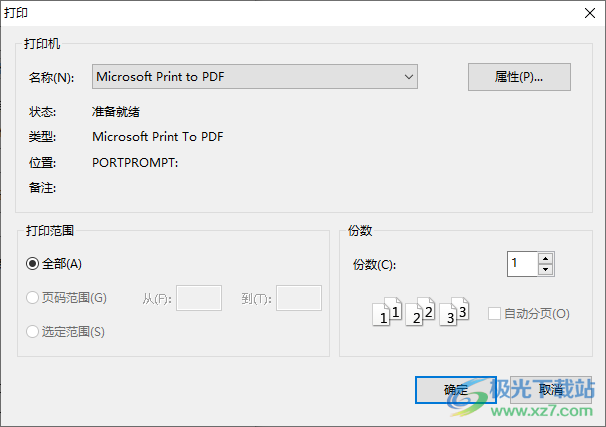Click the 份数(C): label
This screenshot has width=606, height=427.
click(374, 265)
